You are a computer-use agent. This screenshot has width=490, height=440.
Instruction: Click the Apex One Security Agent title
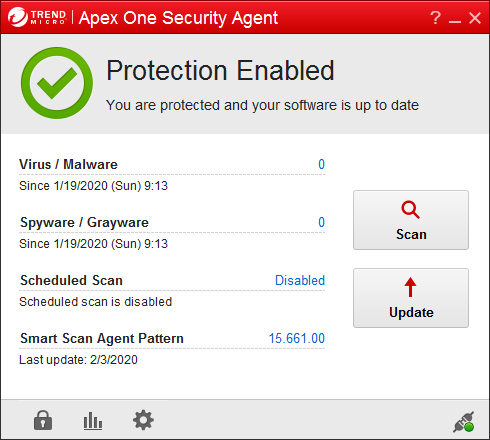pos(178,18)
